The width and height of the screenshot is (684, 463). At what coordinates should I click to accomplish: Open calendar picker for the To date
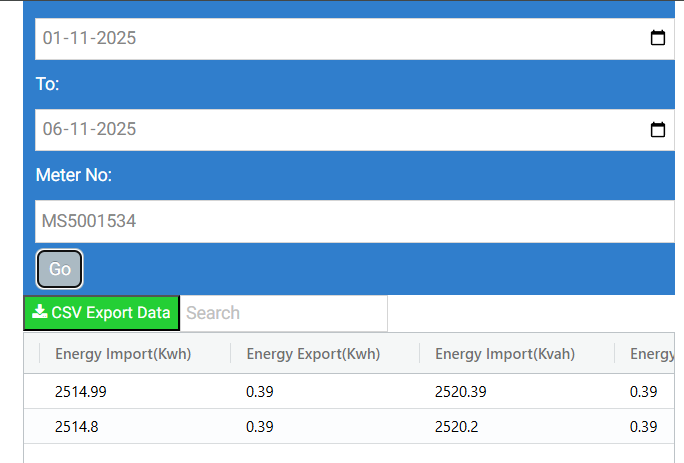tap(658, 130)
